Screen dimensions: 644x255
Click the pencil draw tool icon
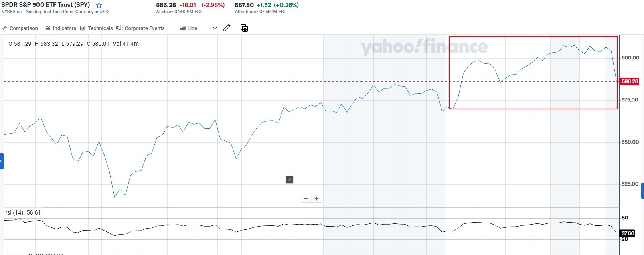227,28
